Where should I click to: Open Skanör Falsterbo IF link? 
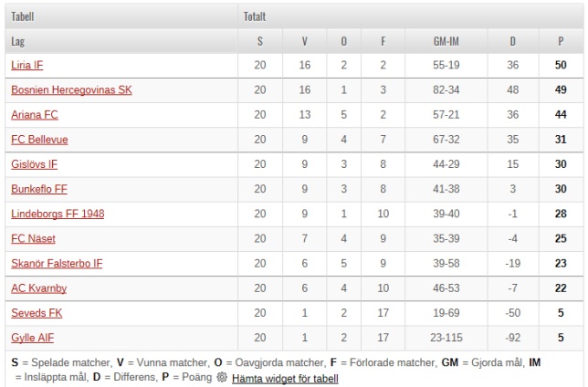[57, 264]
